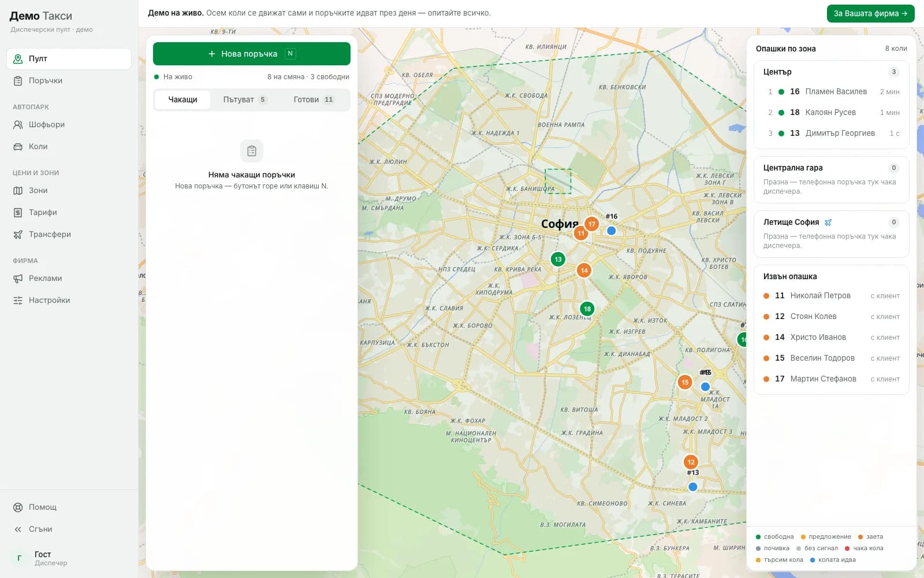Click the На живо status indicator
The image size is (924, 578).
click(x=173, y=76)
